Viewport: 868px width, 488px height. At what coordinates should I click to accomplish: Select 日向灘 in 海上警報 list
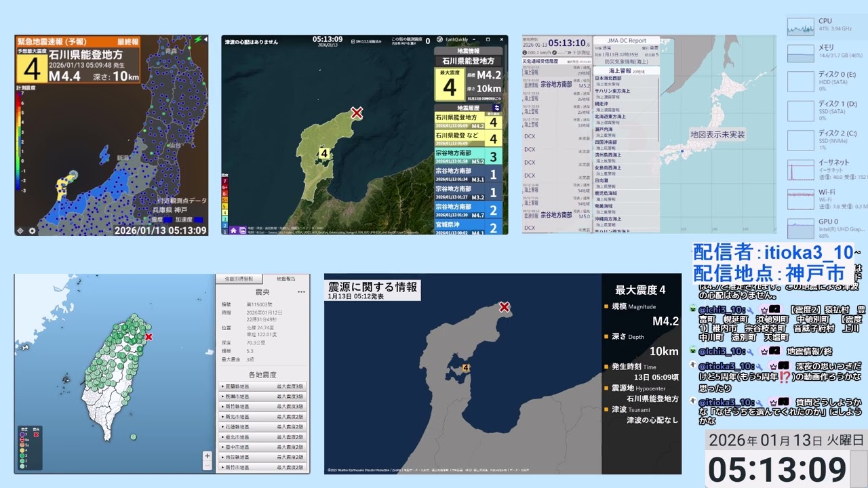click(625, 184)
